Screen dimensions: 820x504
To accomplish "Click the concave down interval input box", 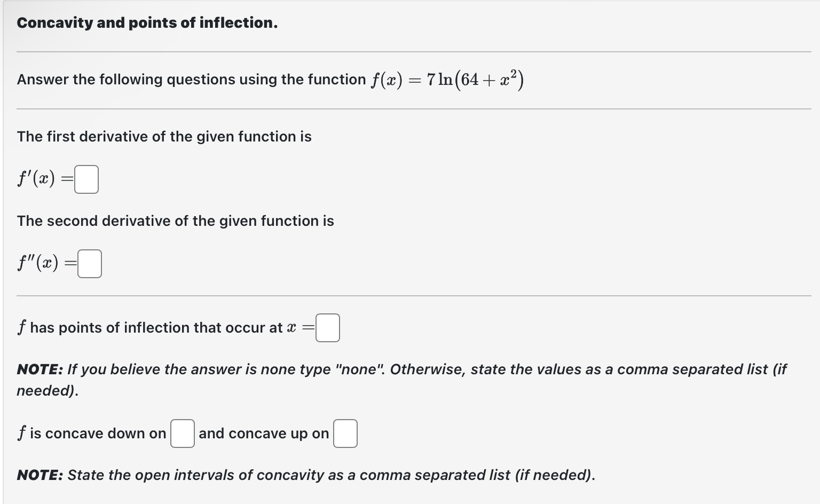I will pyautogui.click(x=182, y=434).
